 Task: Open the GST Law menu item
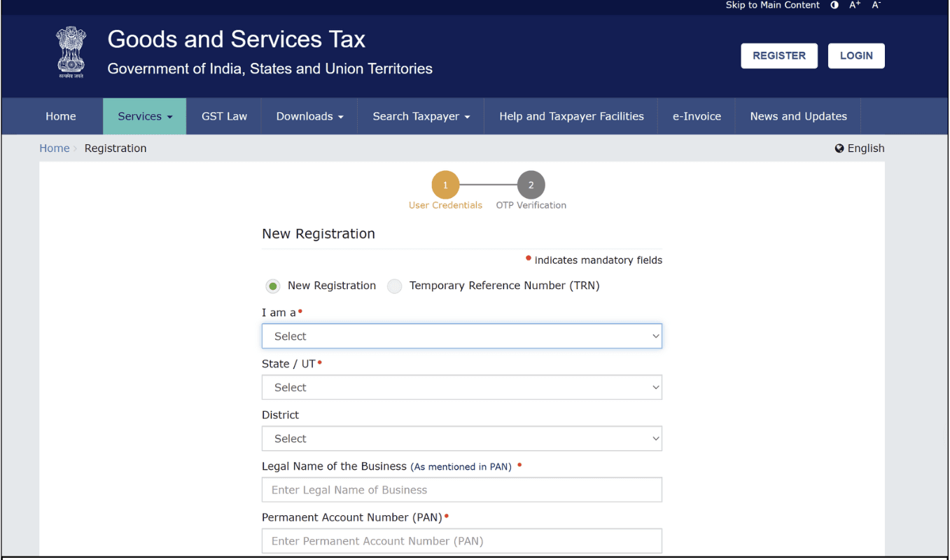pos(224,116)
